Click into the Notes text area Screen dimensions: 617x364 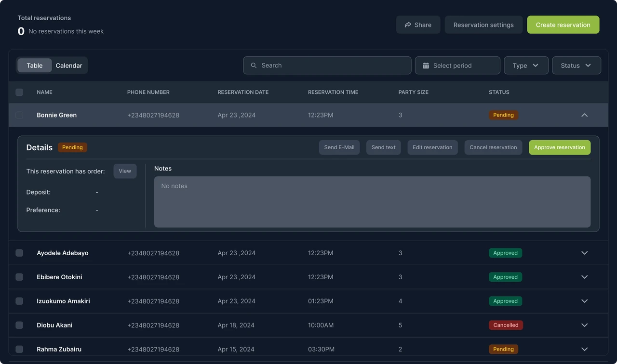pos(372,202)
